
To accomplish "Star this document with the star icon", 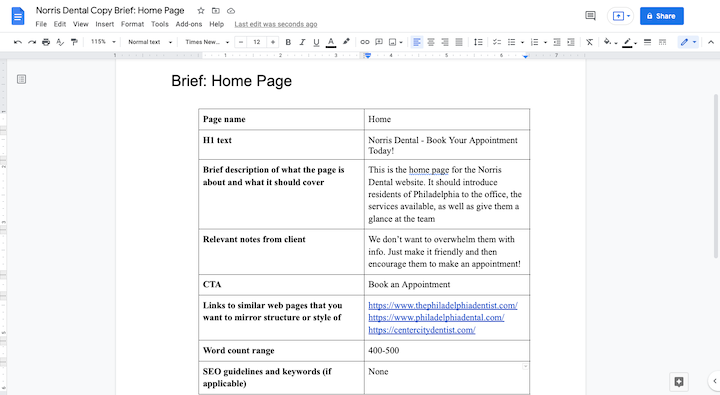I will (201, 11).
